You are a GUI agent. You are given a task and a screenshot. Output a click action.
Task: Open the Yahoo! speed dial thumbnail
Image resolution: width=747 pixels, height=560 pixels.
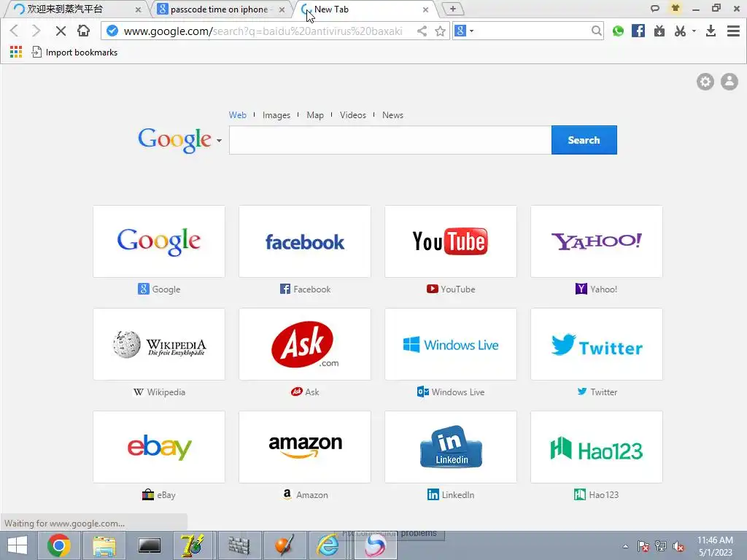click(597, 241)
